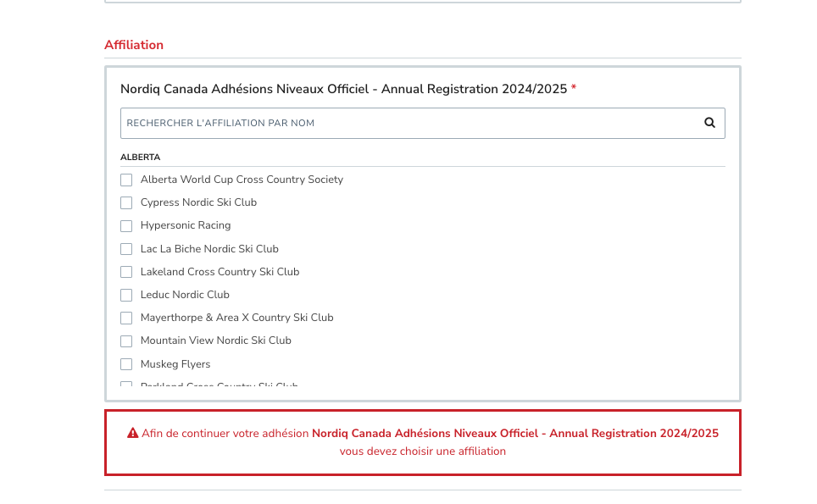Image resolution: width=817 pixels, height=504 pixels.
Task: Select Mountain View Nordic Ski Club checkbox
Action: click(x=126, y=341)
